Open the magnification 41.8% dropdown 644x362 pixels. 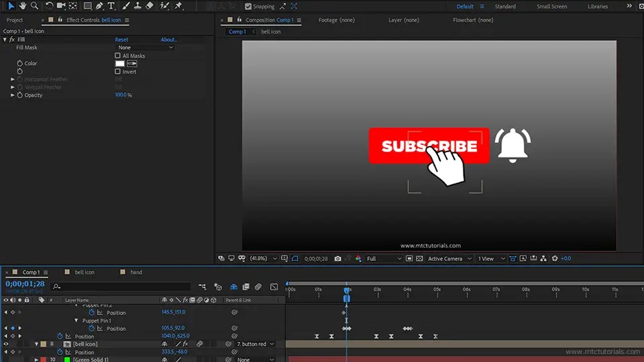(263, 259)
